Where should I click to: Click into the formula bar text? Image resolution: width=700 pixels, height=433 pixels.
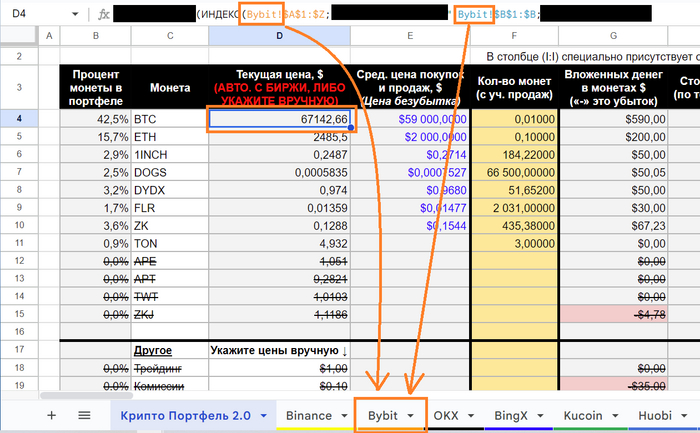click(x=400, y=15)
